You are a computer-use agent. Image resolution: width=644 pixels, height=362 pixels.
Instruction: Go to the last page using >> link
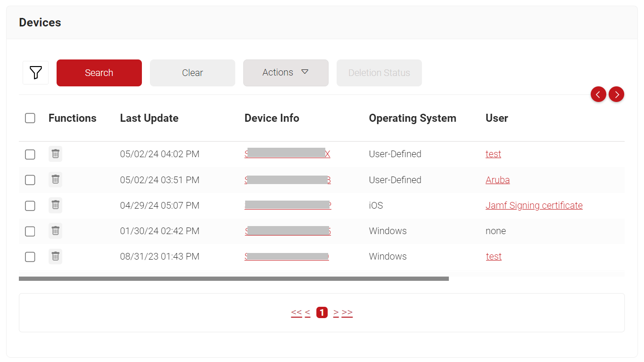click(347, 312)
